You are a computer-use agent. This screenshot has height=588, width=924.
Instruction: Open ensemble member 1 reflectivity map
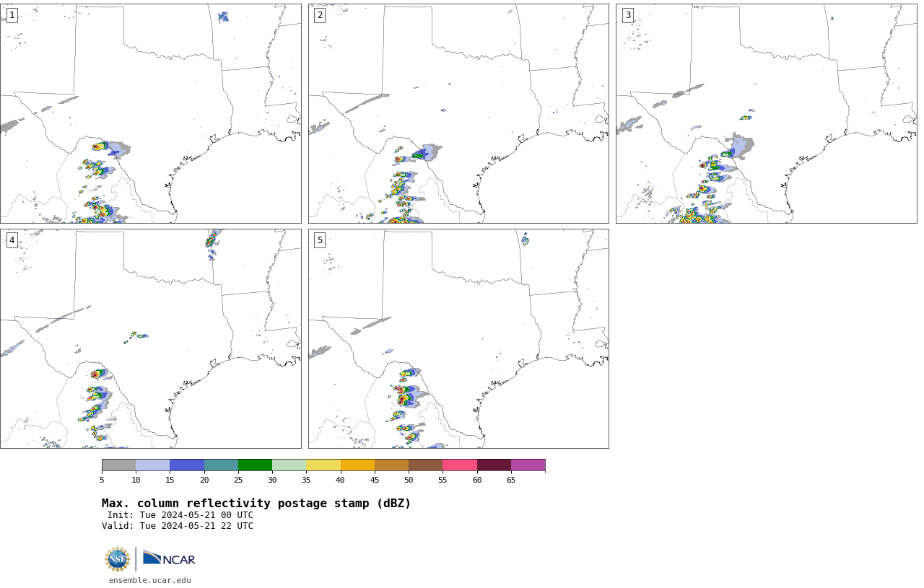point(150,113)
